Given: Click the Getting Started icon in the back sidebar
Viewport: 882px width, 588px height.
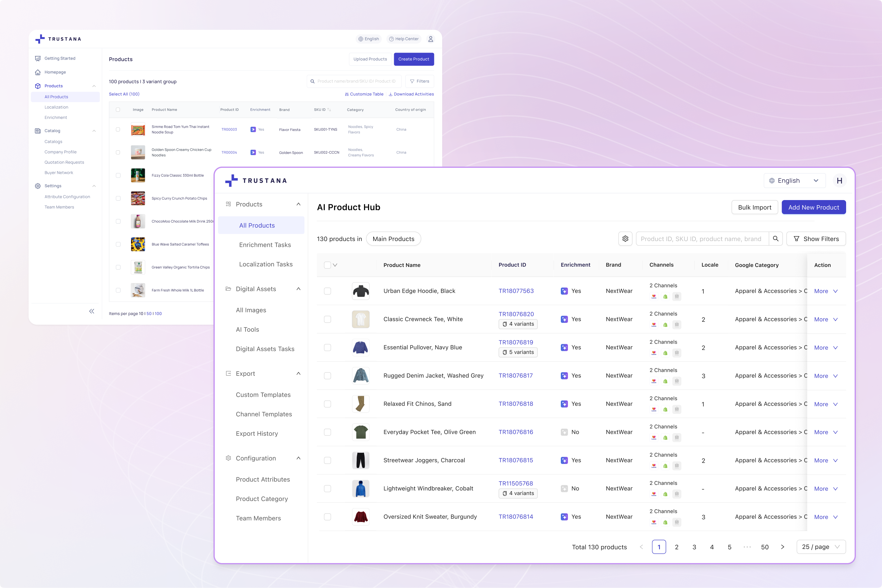Looking at the screenshot, I should pos(38,58).
